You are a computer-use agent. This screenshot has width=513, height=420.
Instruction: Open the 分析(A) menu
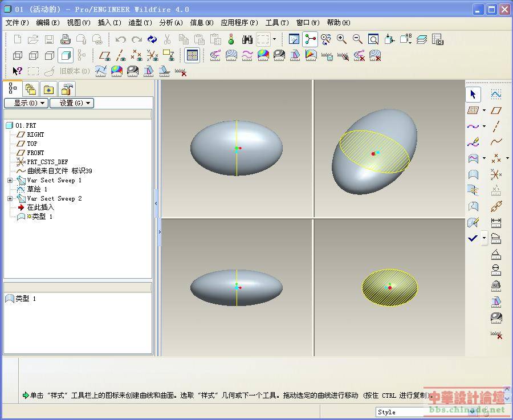tap(171, 23)
